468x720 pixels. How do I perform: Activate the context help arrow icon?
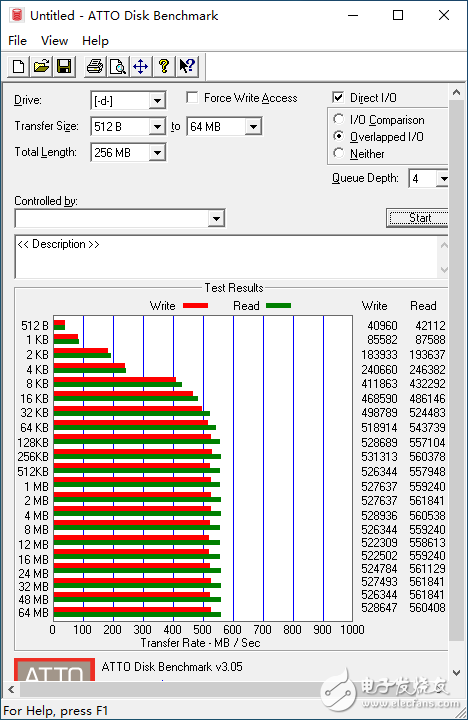click(187, 67)
